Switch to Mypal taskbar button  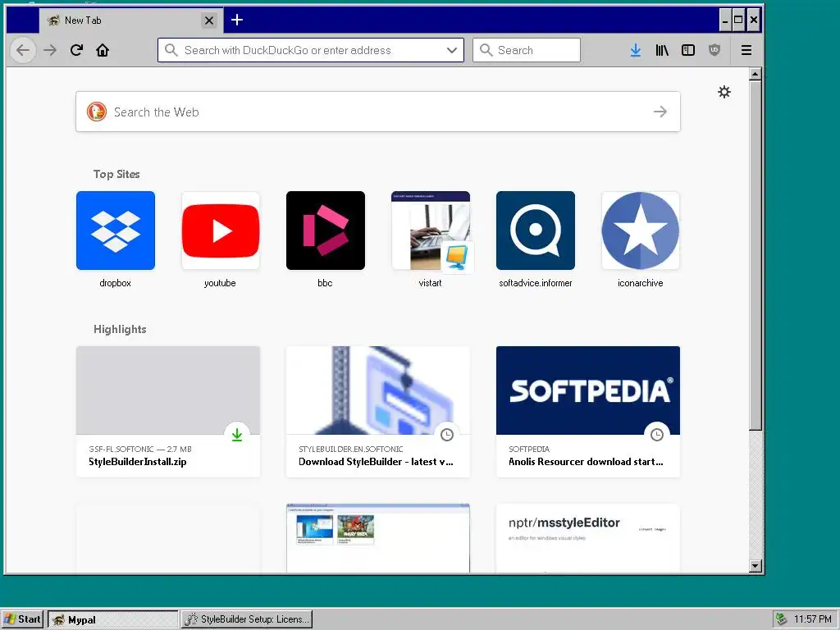(x=112, y=619)
